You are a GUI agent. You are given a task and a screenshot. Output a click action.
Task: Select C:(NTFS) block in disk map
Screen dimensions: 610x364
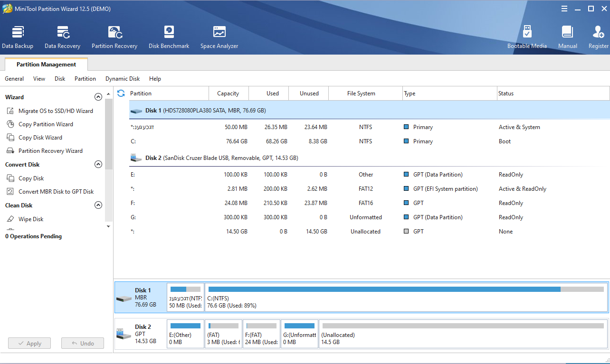(406, 298)
